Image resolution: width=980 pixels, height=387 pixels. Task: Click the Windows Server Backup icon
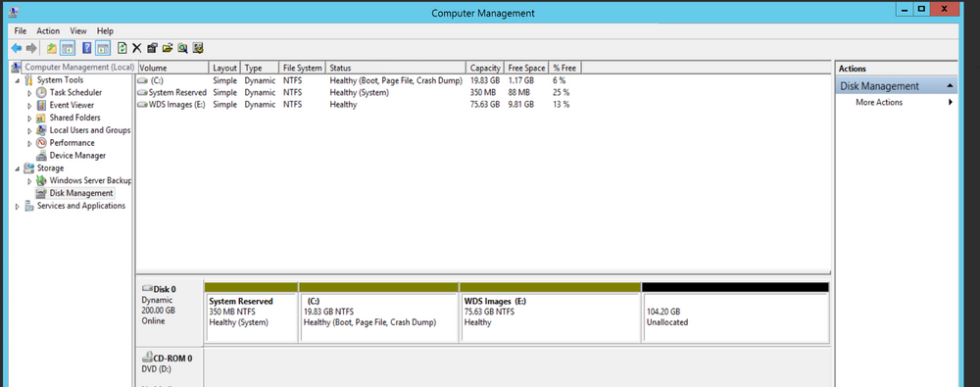[x=41, y=180]
